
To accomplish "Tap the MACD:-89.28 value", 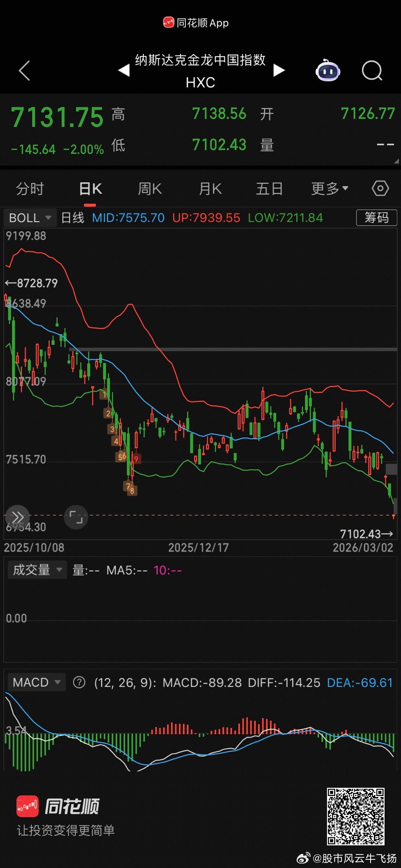I will [x=202, y=682].
